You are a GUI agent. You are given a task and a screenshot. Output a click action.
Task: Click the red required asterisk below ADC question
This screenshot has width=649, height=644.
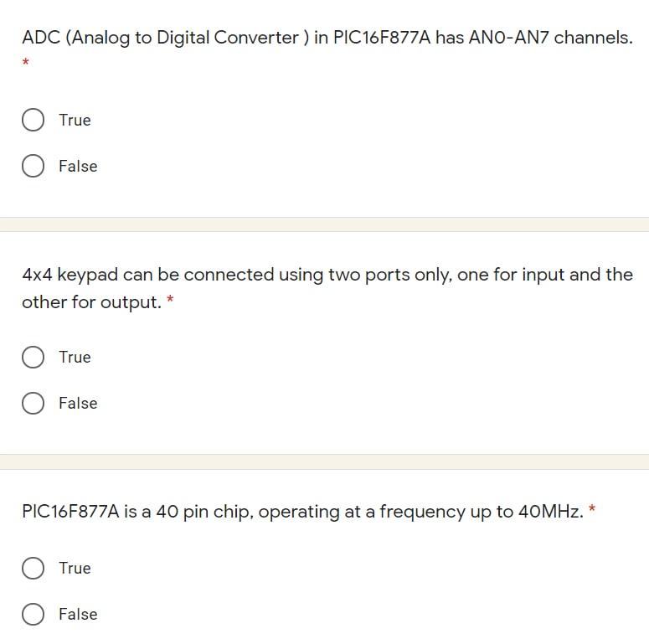click(26, 63)
